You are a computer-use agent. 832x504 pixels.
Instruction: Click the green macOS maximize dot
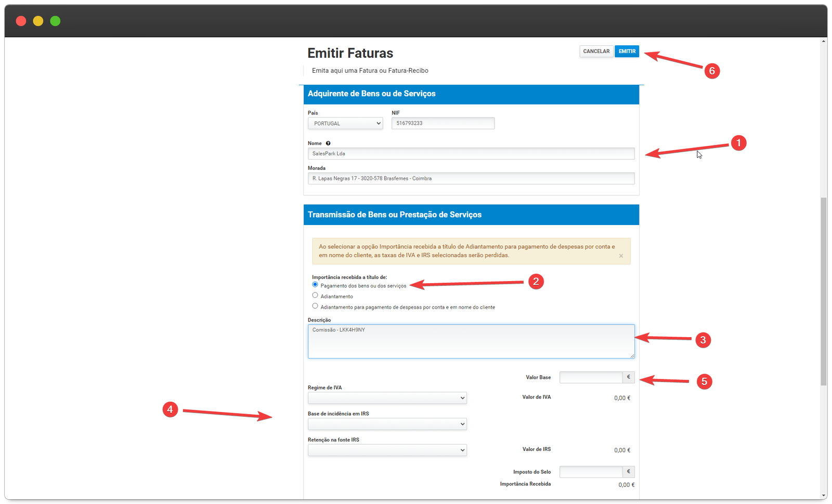click(55, 21)
